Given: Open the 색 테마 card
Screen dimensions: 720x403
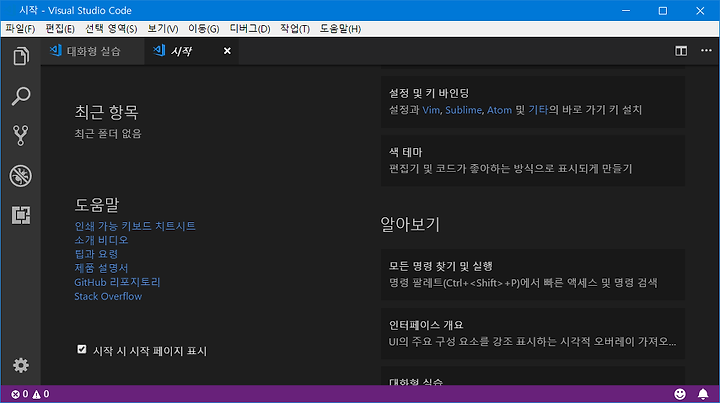Looking at the screenshot, I should click(533, 161).
